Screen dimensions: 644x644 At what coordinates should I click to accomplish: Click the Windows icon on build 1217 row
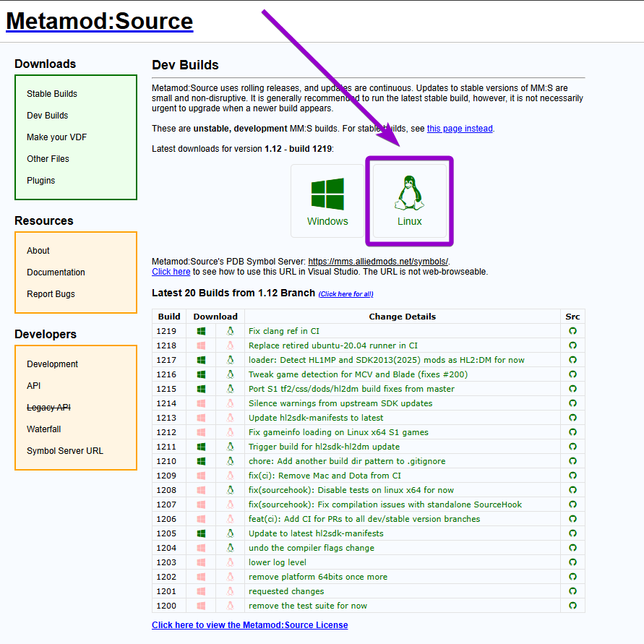201,360
